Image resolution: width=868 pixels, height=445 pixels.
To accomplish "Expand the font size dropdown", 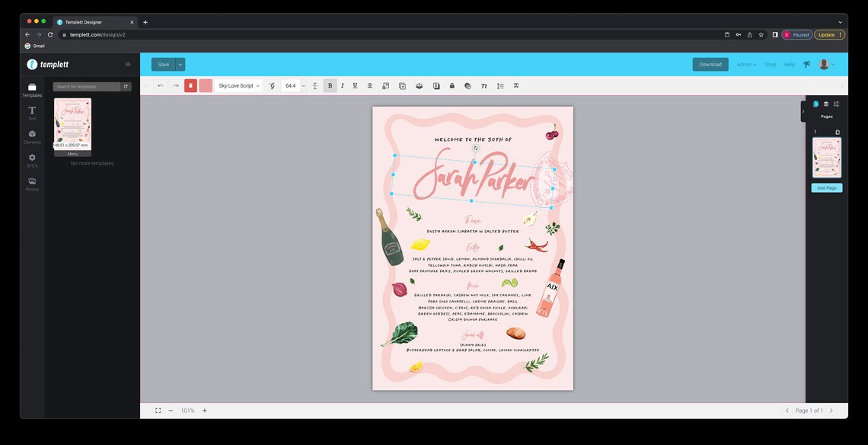I will (303, 85).
